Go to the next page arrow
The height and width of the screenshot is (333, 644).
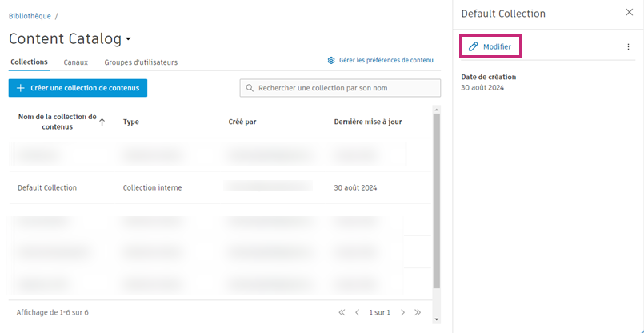[x=403, y=312]
